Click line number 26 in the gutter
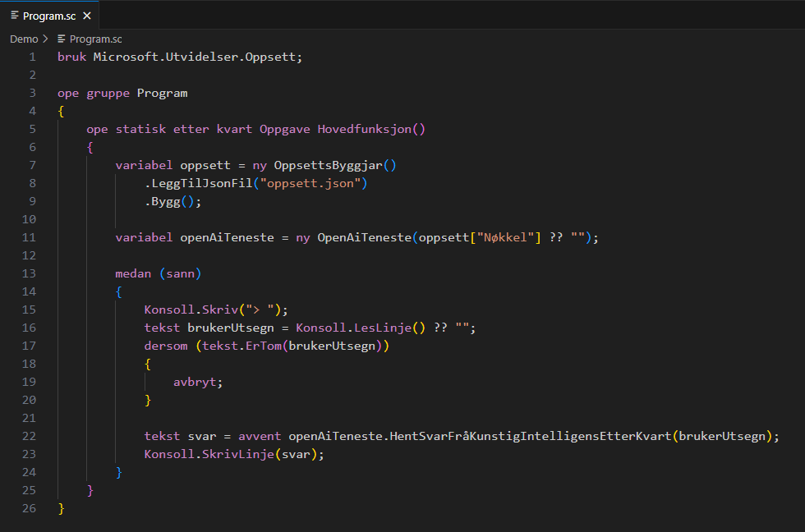 click(30, 508)
